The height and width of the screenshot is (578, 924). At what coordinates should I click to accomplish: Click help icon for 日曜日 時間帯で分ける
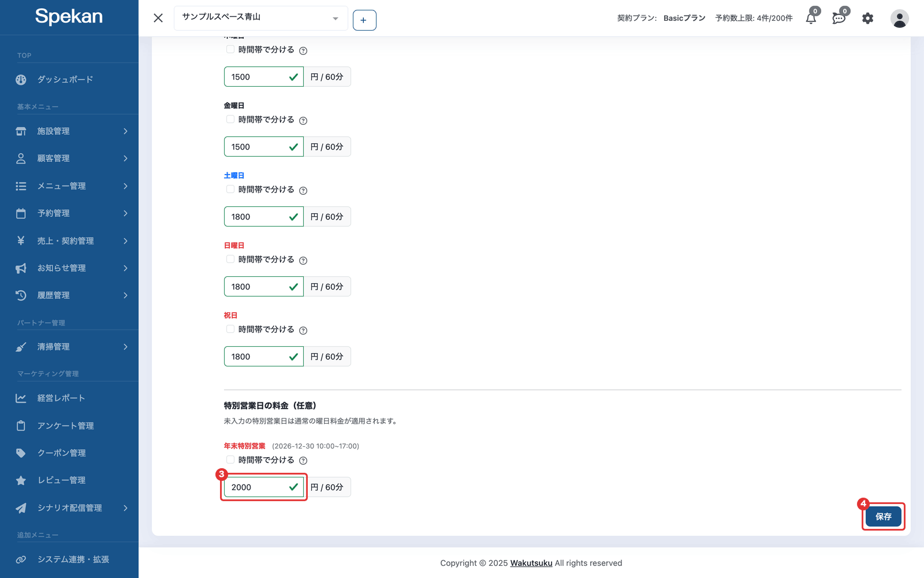pyautogui.click(x=303, y=260)
